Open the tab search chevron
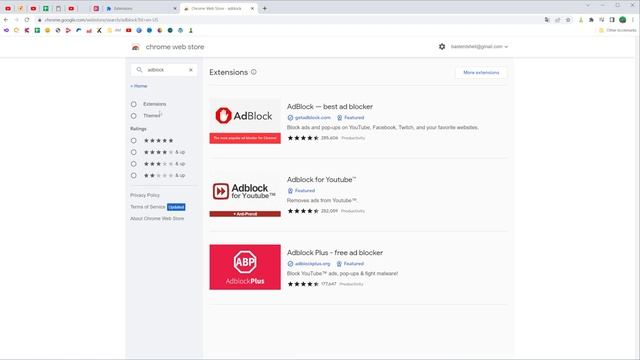Screen dimensions: 640x360 (588, 5)
